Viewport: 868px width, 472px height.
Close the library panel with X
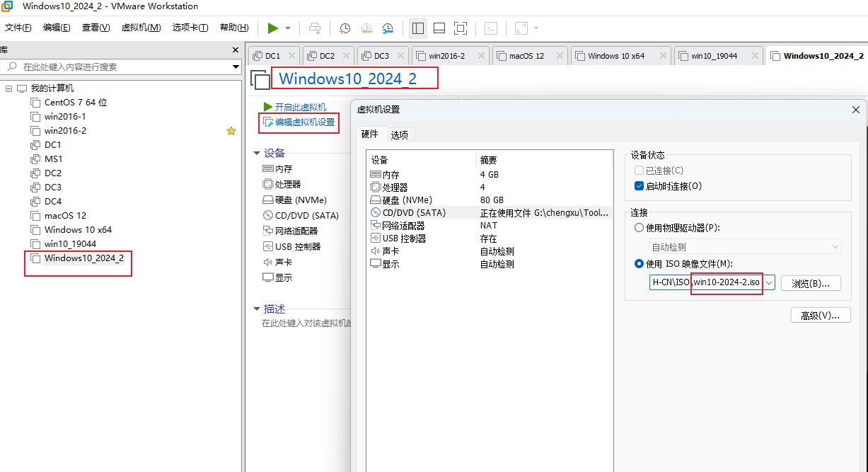tap(236, 50)
